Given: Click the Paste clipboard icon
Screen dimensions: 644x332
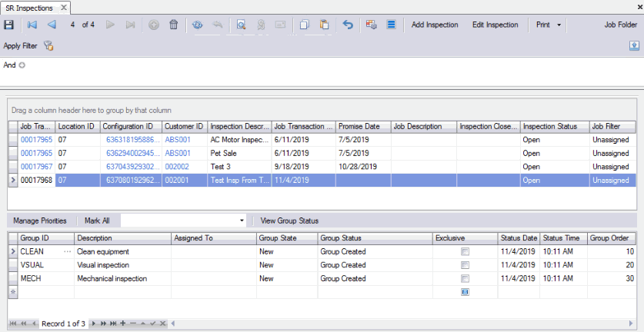Looking at the screenshot, I should point(324,25).
